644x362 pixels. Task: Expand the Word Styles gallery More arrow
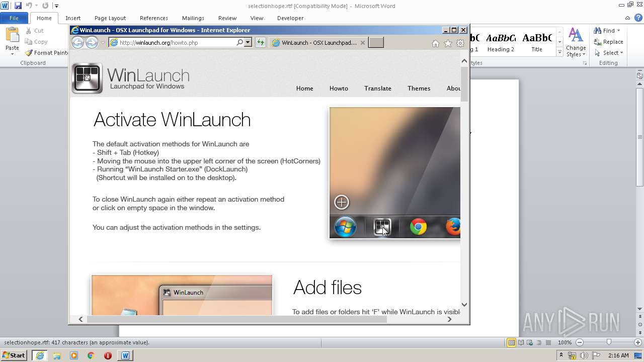pyautogui.click(x=559, y=52)
